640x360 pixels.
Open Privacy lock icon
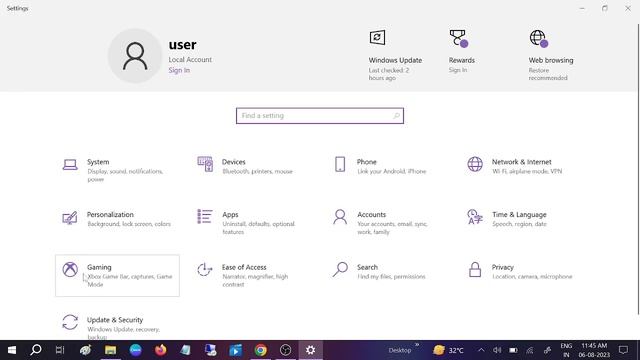(x=475, y=269)
